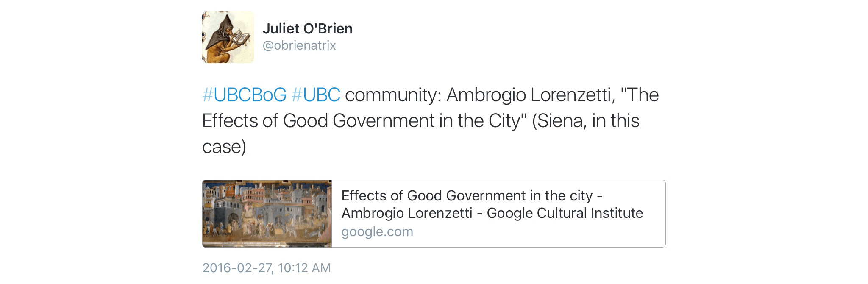Click the word 'community:' in the tweet
Image resolution: width=868 pixels, height=284 pixels.
(x=393, y=95)
